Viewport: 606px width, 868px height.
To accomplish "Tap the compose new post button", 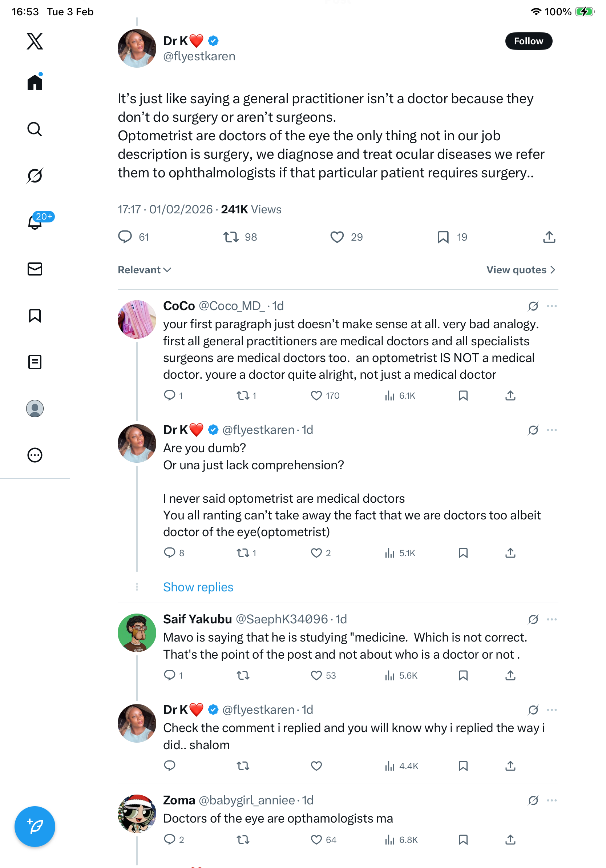I will (35, 827).
